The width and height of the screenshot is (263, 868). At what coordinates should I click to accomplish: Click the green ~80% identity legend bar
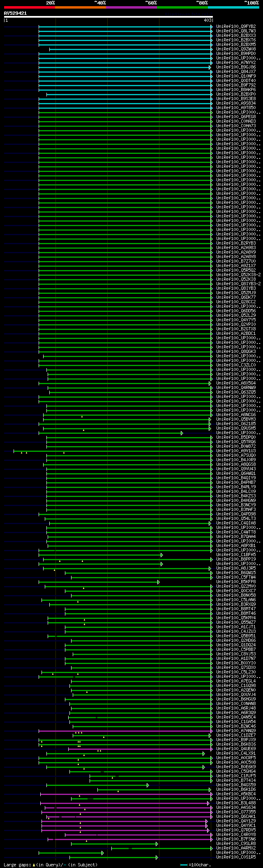tap(182, 7)
